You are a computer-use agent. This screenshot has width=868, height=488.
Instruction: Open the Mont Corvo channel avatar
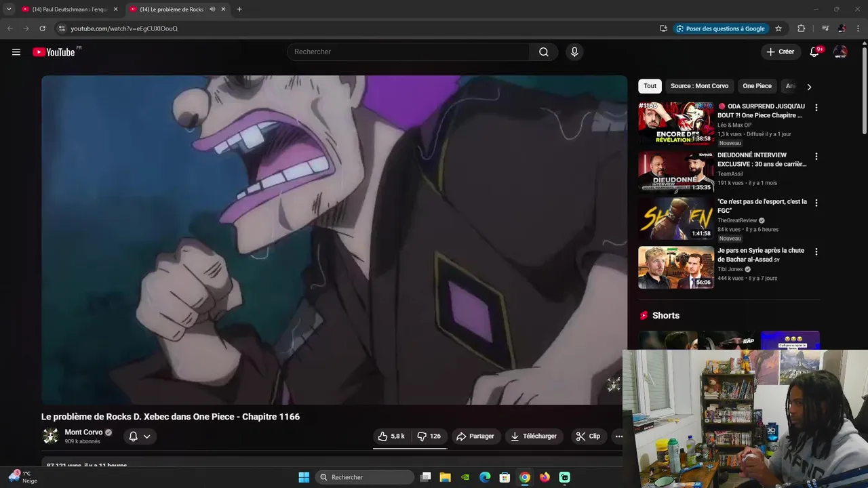(51, 436)
